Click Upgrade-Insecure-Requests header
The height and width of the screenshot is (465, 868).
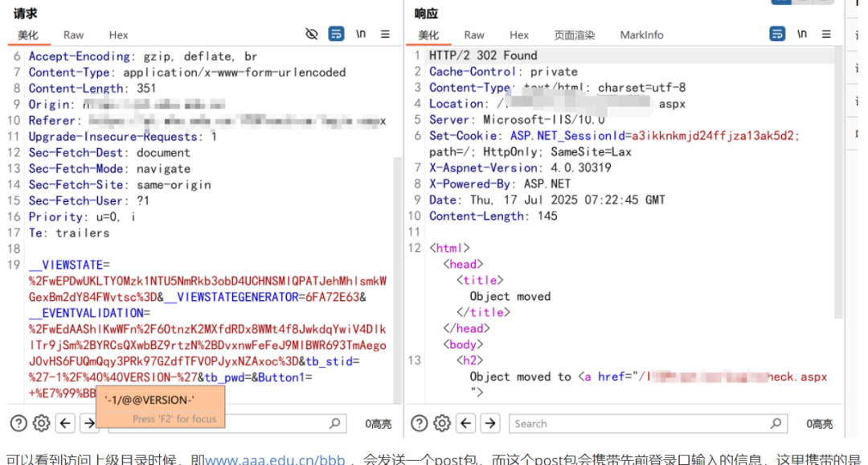(x=123, y=136)
